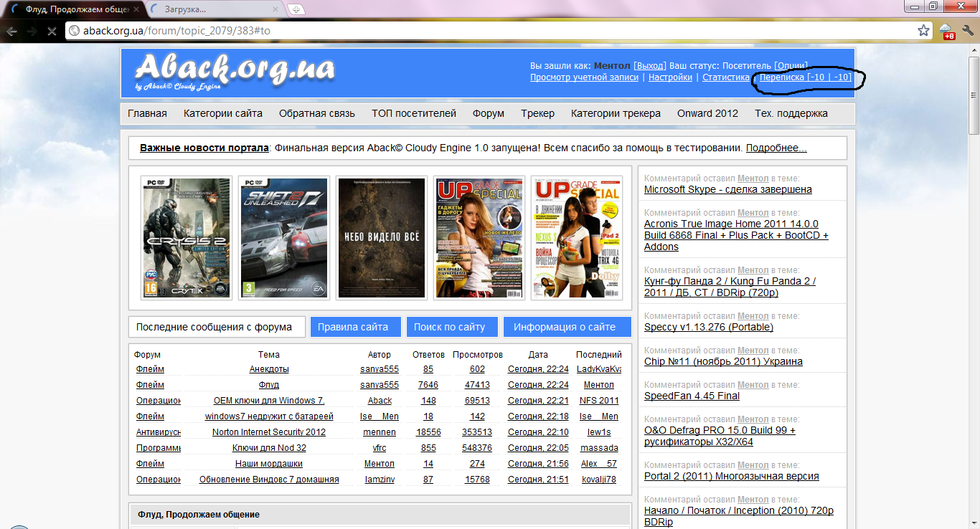Open Категории сайта in navigation
The image size is (980, 529).
[223, 113]
